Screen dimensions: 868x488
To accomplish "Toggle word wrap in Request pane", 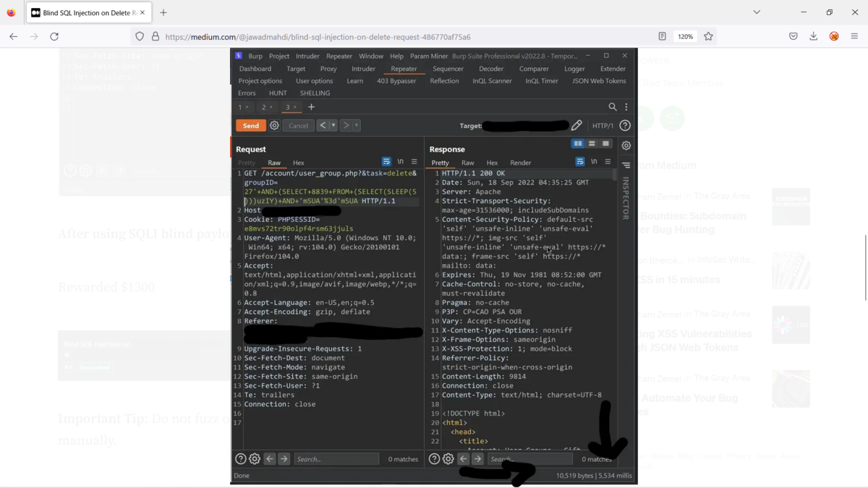I will 386,162.
